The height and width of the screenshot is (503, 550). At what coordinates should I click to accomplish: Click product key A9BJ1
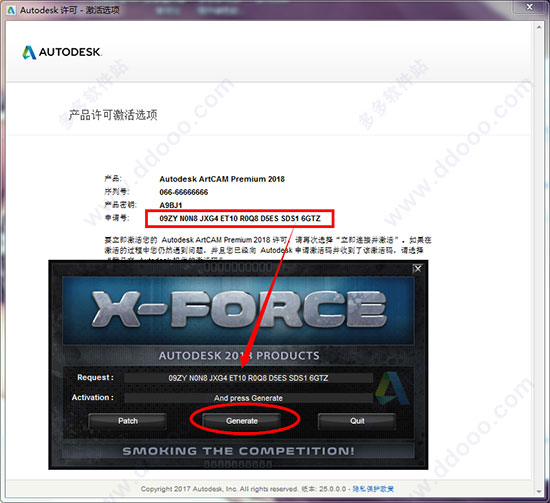(171, 205)
